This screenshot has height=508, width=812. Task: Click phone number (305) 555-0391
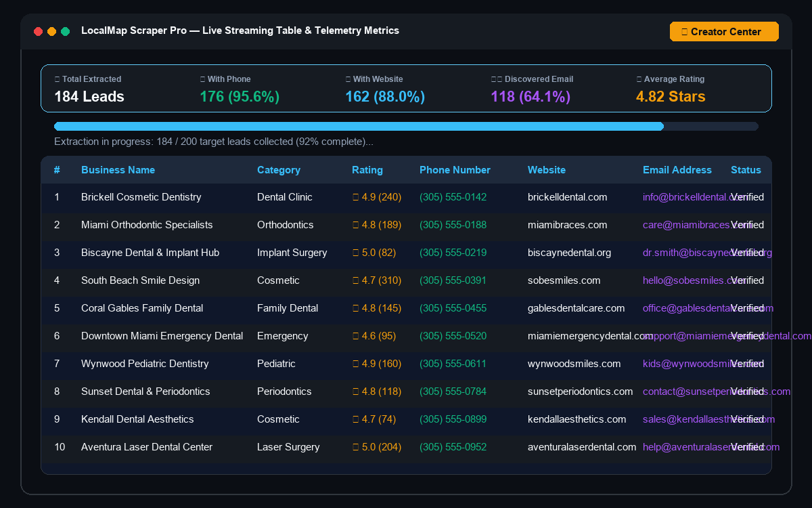[x=453, y=280]
